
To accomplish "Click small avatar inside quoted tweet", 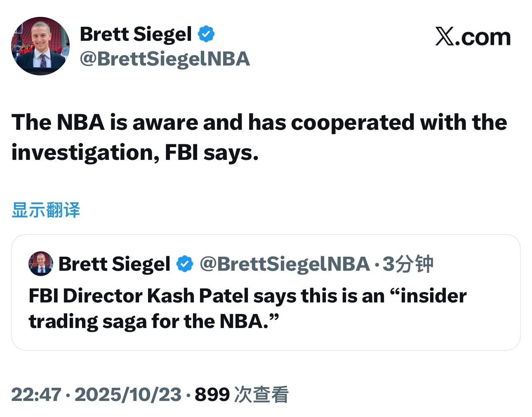I will 40,264.
